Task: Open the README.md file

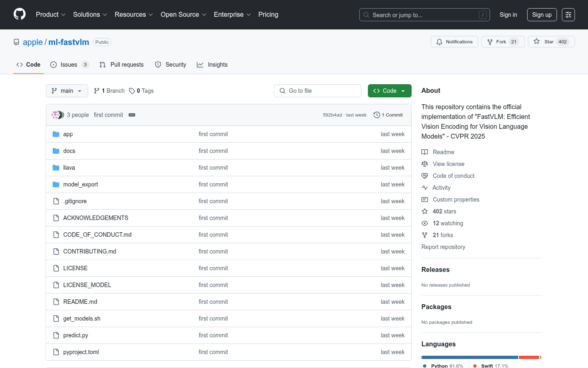Action: tap(80, 302)
